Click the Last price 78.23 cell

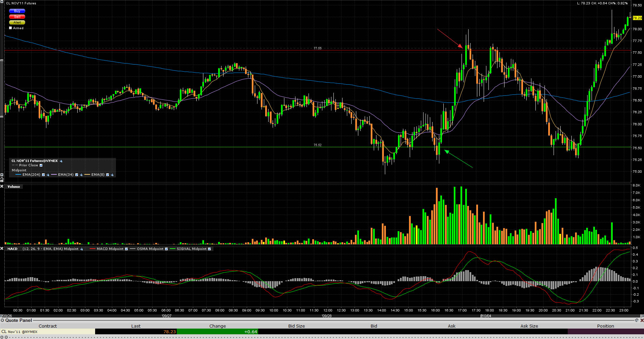pyautogui.click(x=136, y=332)
